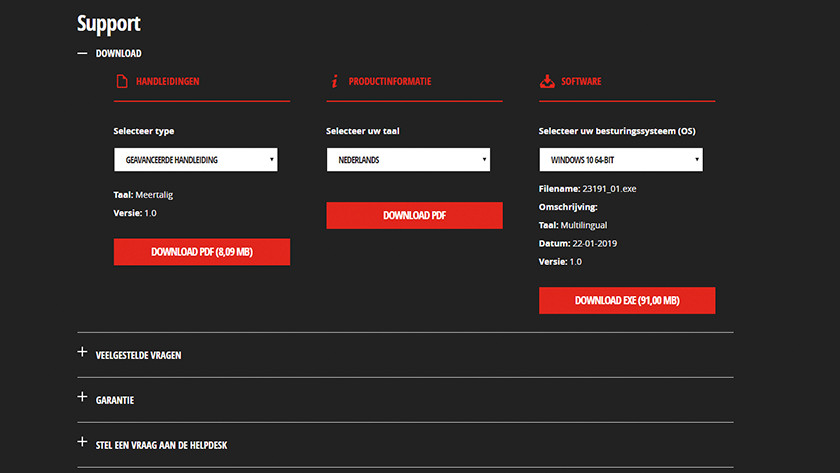Click the Handleidingen document icon
This screenshot has height=473, width=840.
pos(122,81)
